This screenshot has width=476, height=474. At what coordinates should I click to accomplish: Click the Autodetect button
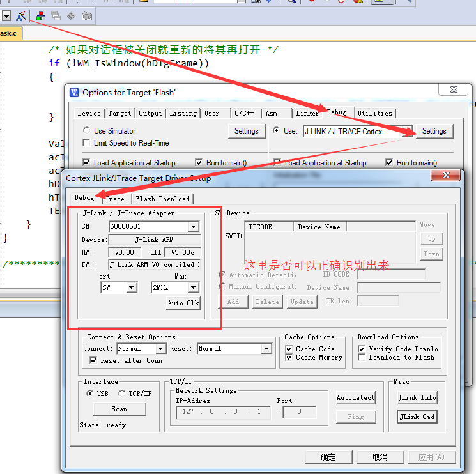(x=356, y=397)
